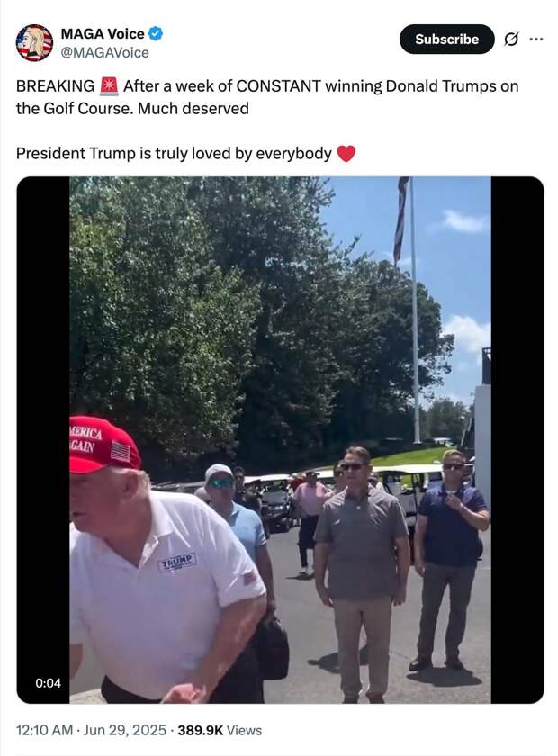Click the line 'President Trump is truly loved'
The image size is (558, 756).
pos(174,154)
